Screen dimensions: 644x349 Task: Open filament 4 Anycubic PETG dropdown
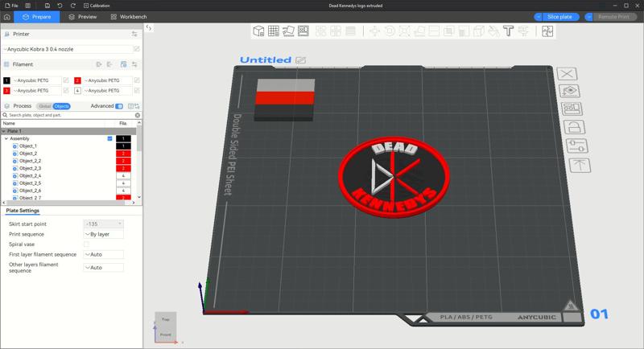[108, 91]
